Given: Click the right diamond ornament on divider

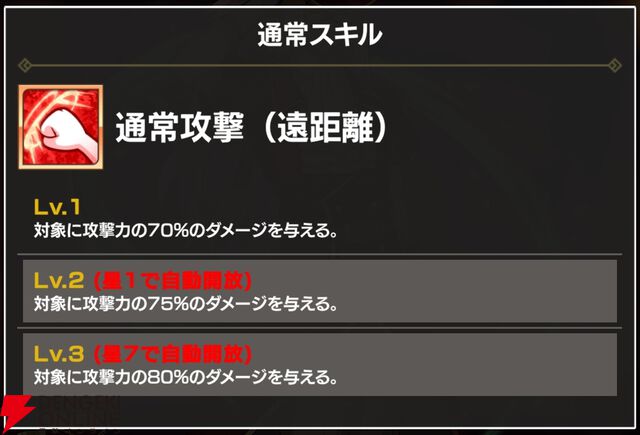Looking at the screenshot, I should [614, 67].
